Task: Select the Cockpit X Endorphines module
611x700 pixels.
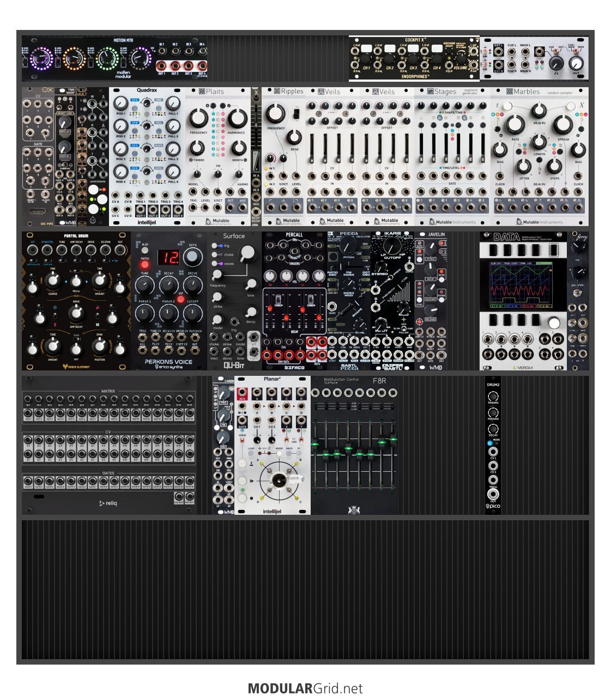Action: coord(414,58)
